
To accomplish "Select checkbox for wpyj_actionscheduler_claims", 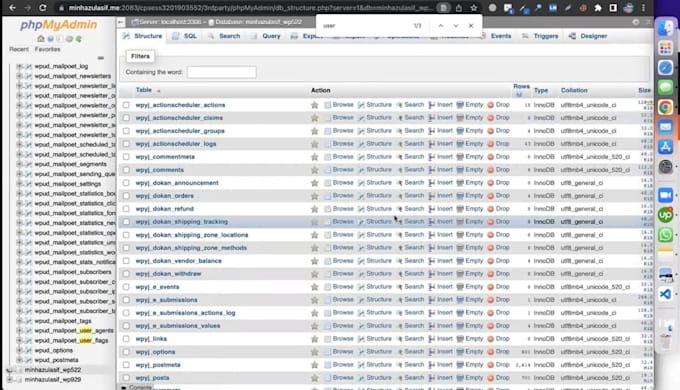I will [x=126, y=118].
